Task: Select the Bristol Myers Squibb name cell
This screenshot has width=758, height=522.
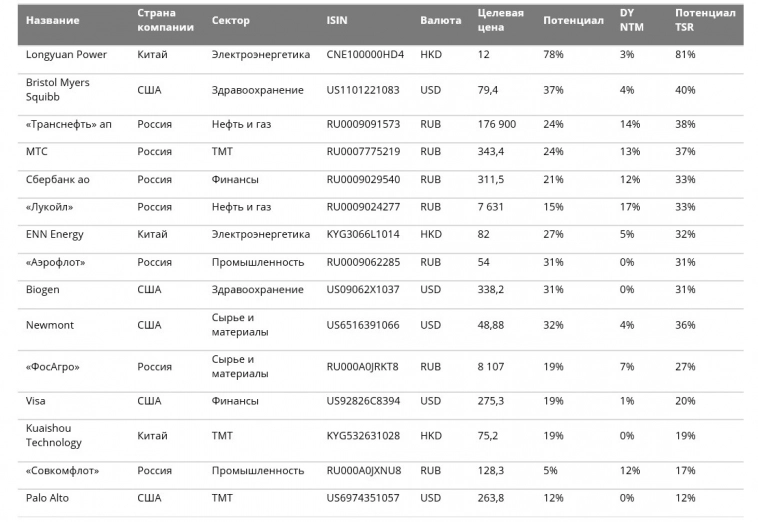Action: (57, 90)
